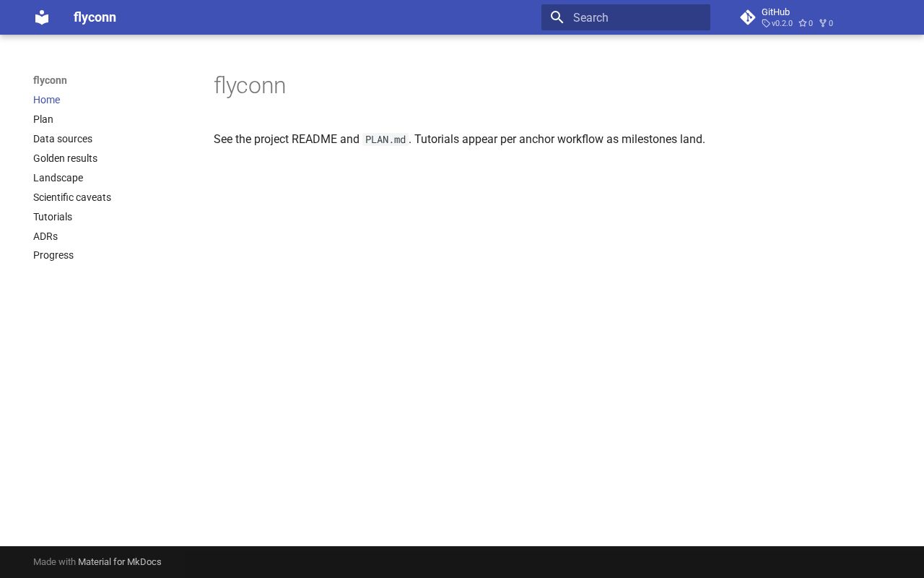Navigate to Golden results page

tap(65, 158)
